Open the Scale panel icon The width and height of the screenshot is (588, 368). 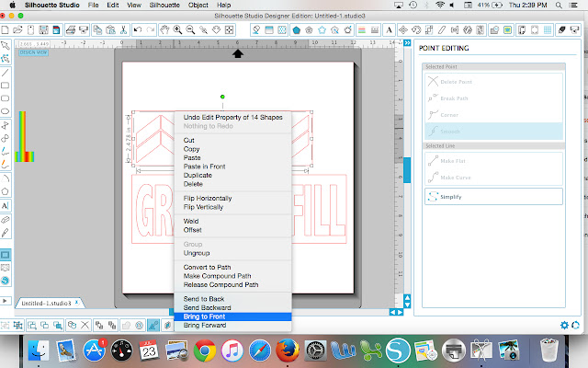pos(429,30)
